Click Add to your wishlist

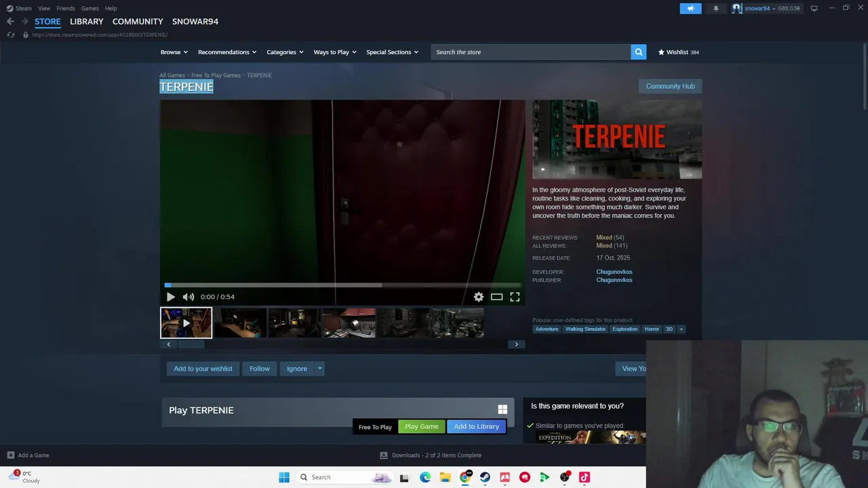tap(203, 369)
